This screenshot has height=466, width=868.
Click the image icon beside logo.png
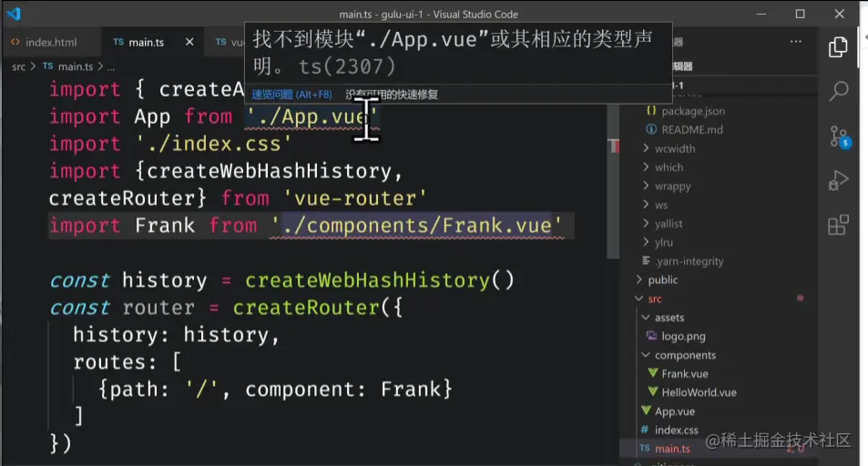click(x=651, y=336)
